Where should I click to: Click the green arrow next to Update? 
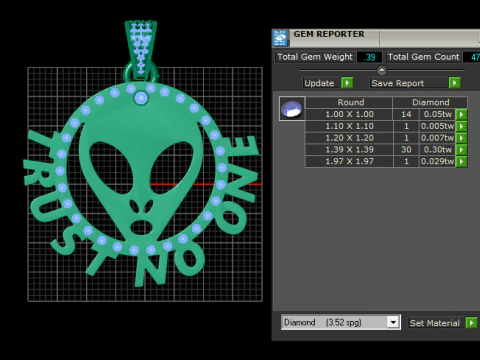pos(347,83)
